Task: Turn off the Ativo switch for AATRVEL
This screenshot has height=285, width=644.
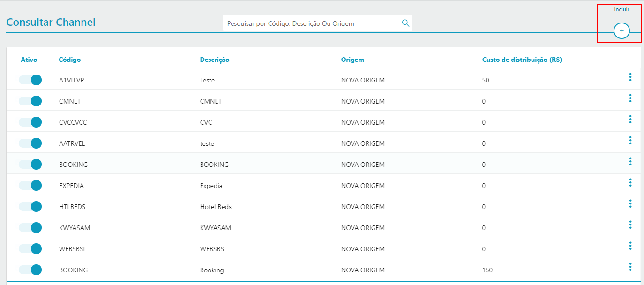Action: coord(30,143)
